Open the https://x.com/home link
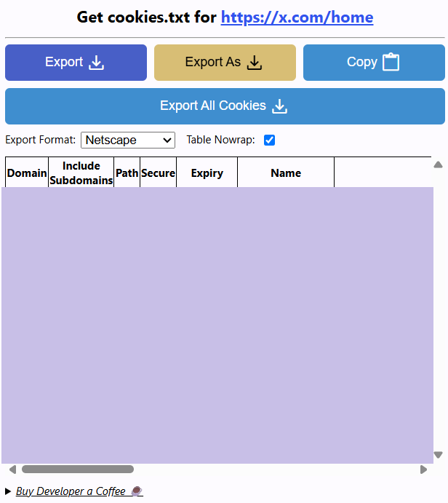The height and width of the screenshot is (503, 448). point(297,17)
